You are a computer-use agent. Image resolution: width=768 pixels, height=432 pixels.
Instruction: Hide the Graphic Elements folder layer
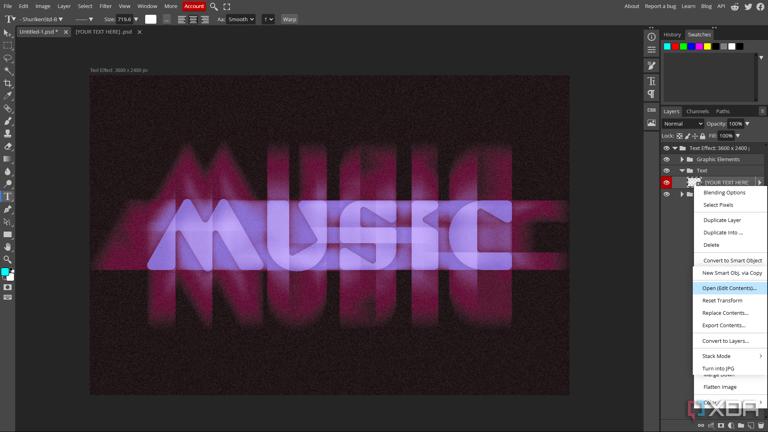(x=667, y=159)
